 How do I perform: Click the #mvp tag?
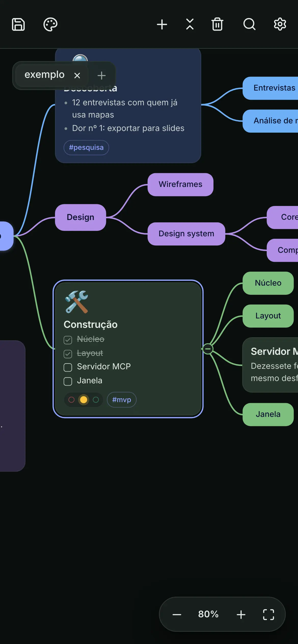tap(121, 400)
